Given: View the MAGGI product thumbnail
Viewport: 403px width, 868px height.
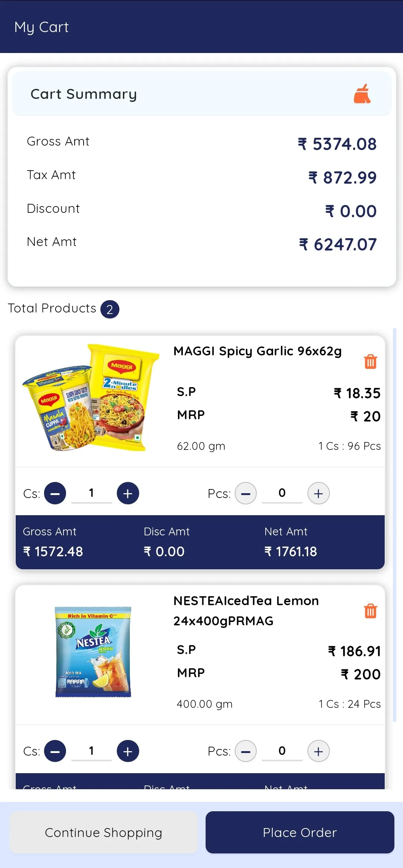Looking at the screenshot, I should (x=91, y=399).
